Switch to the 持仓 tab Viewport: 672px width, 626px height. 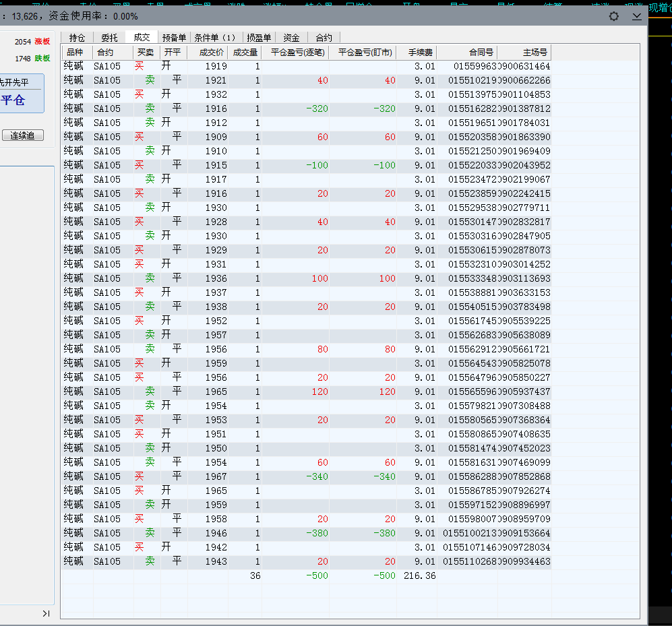(77, 38)
